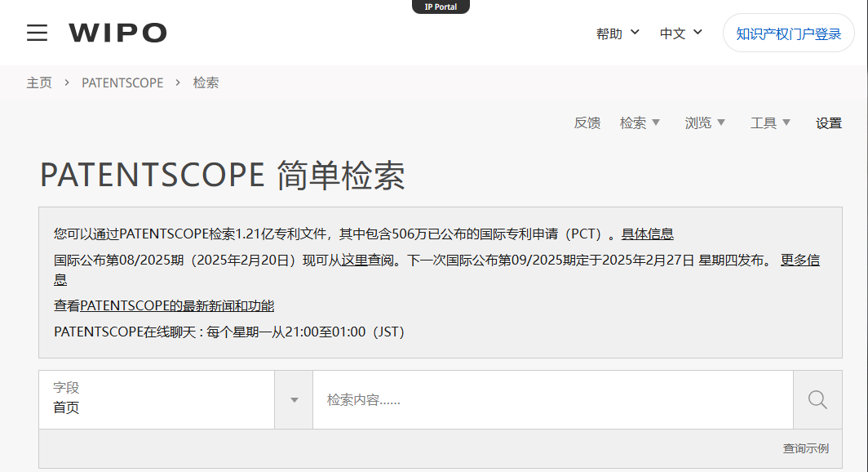868x472 pixels.
Task: Click the WIPO logo
Action: point(117,33)
